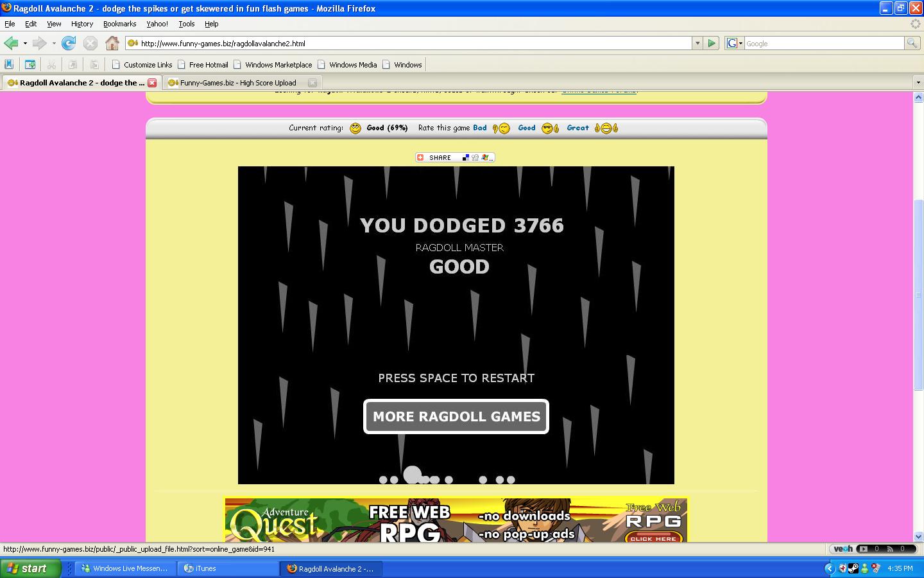924x578 pixels.
Task: Click the Adventure Quest RPG banner ad
Action: (x=456, y=520)
